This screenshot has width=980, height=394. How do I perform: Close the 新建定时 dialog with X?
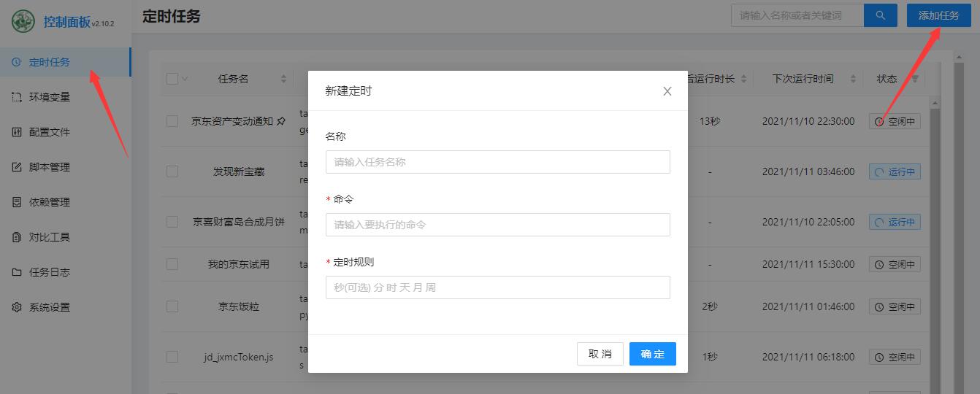(x=667, y=91)
